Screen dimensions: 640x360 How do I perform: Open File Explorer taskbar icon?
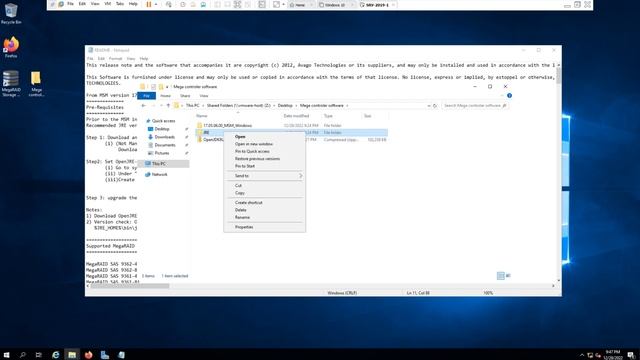pyautogui.click(x=72, y=355)
